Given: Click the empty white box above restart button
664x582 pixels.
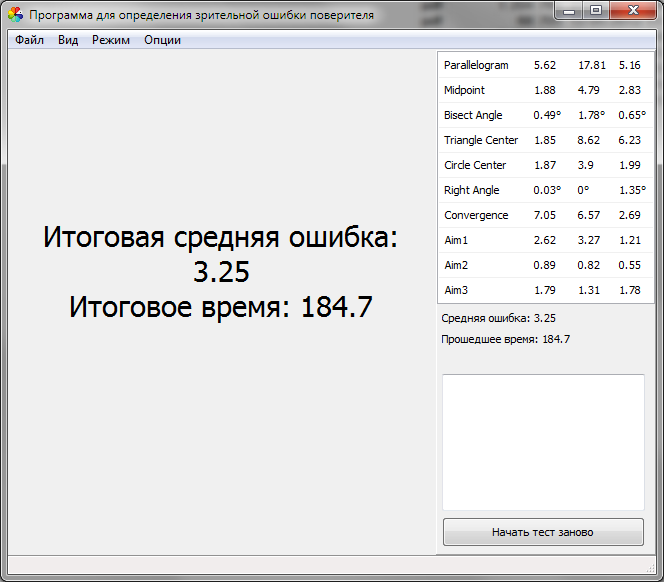Looking at the screenshot, I should (543, 442).
